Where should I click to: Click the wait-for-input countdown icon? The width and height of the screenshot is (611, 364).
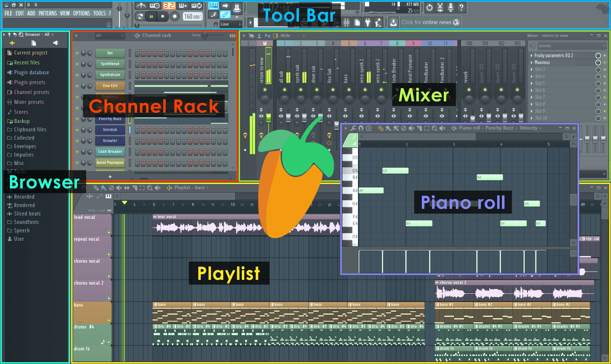155,6
